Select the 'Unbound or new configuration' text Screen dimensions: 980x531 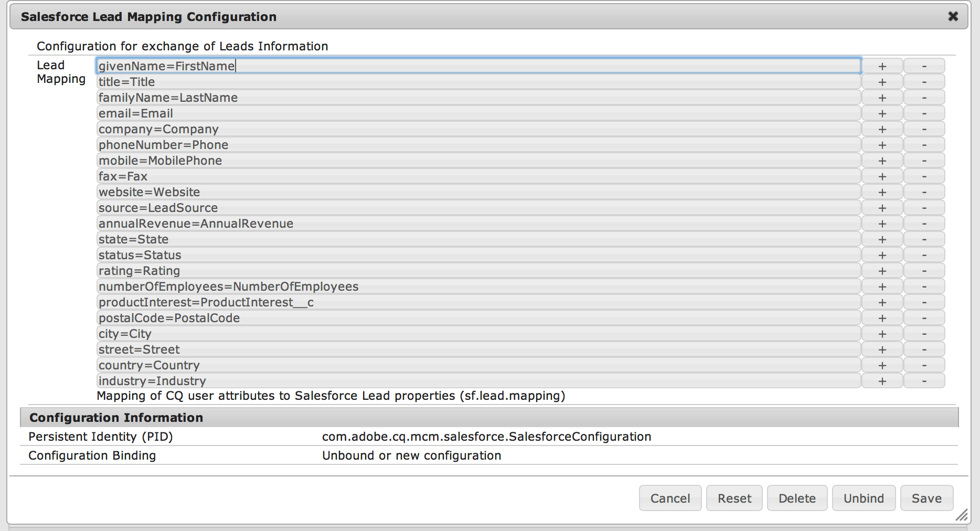point(412,455)
